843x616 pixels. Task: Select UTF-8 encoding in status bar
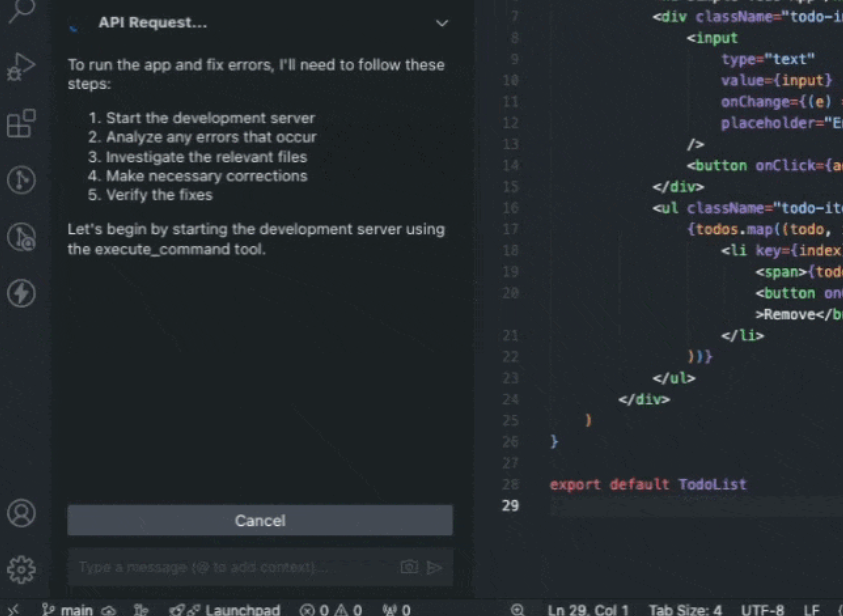[762, 609]
